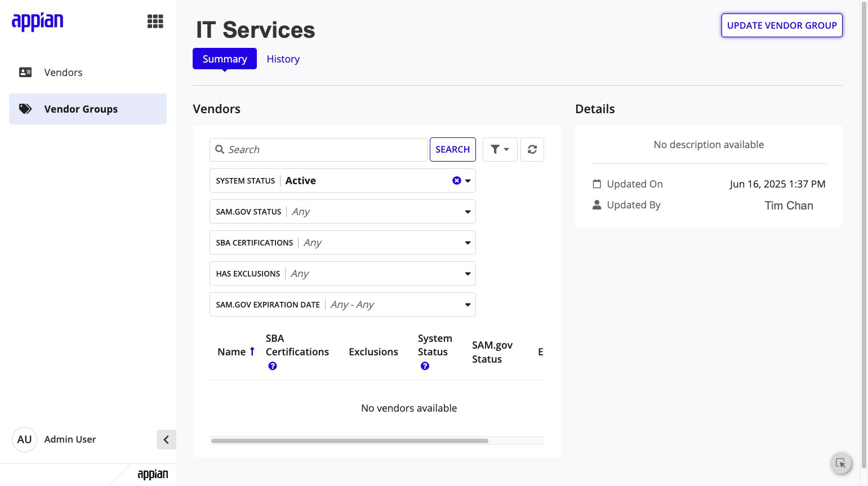Viewport: 868px width, 486px height.
Task: Expand the Has Exclusions filter dropdown
Action: click(342, 274)
